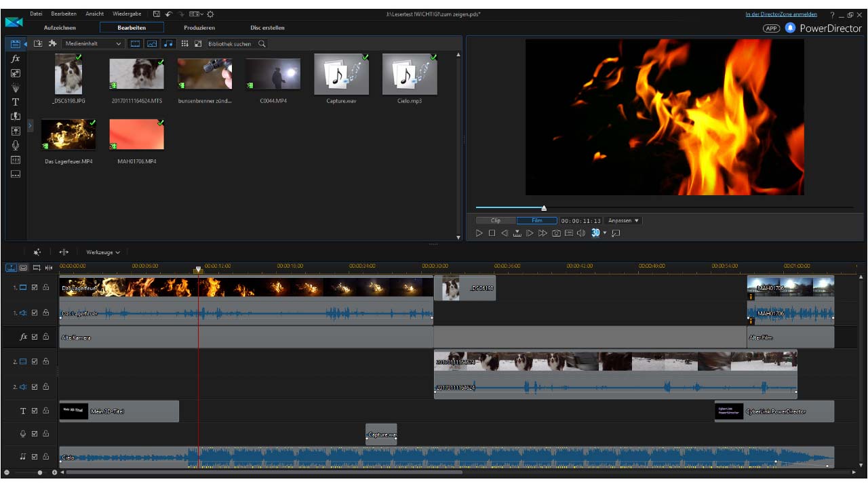Screen dimensions: 868x488
Task: Open the fx Effects Room in sidebar
Action: point(16,59)
